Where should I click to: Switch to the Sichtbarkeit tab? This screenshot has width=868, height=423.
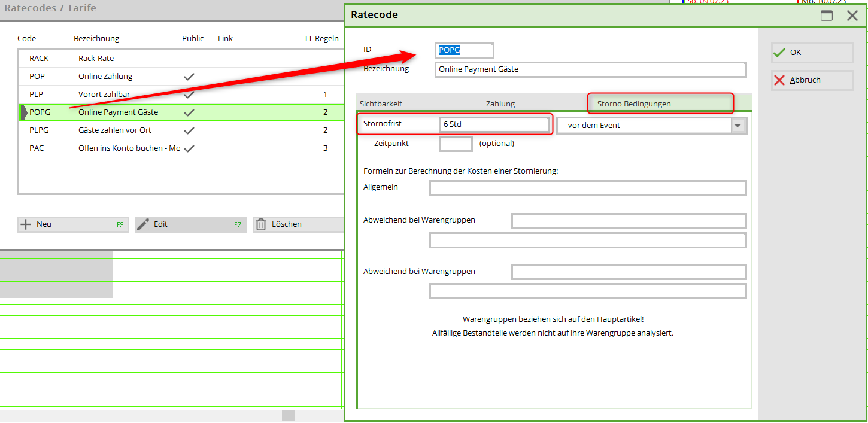click(x=381, y=104)
